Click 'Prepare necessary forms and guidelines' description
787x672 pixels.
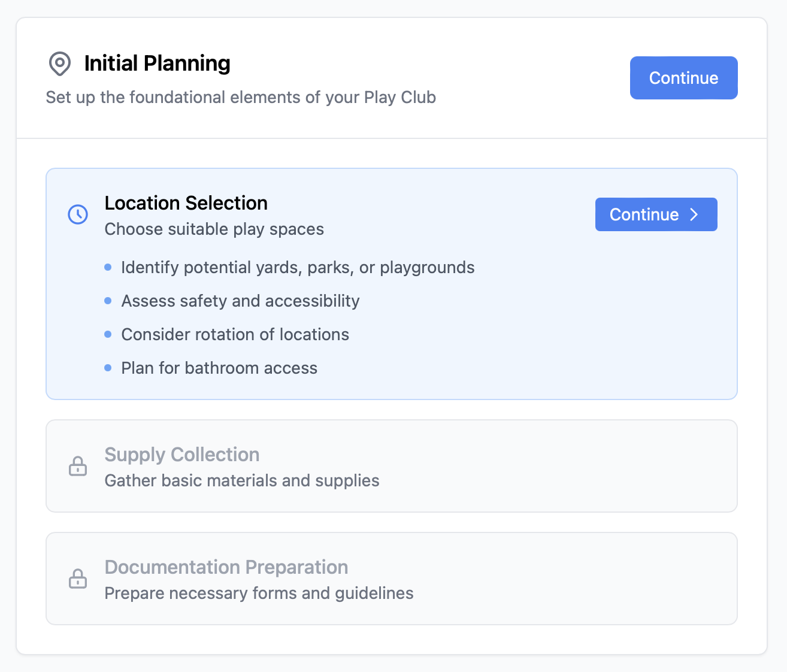click(259, 594)
